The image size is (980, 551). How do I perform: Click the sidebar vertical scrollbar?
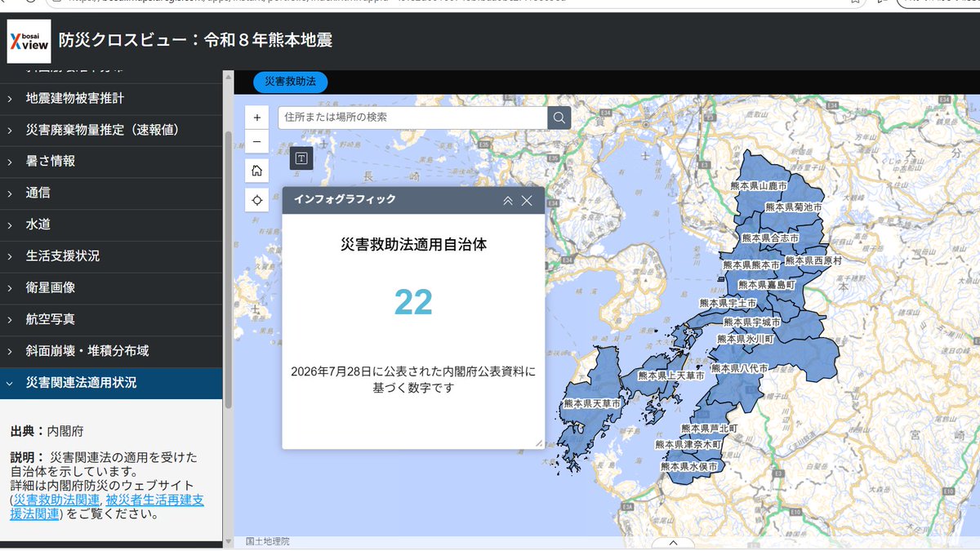click(228, 269)
